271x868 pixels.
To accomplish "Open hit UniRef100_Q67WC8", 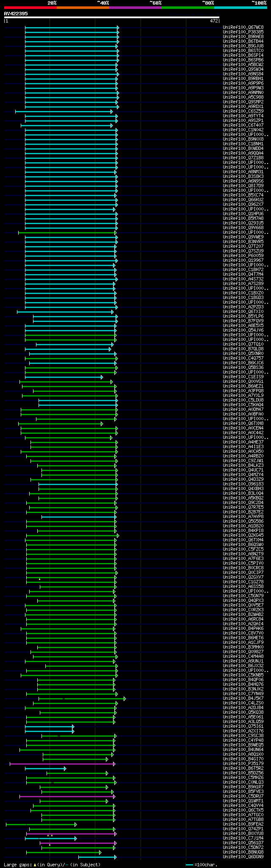I will [x=243, y=28].
